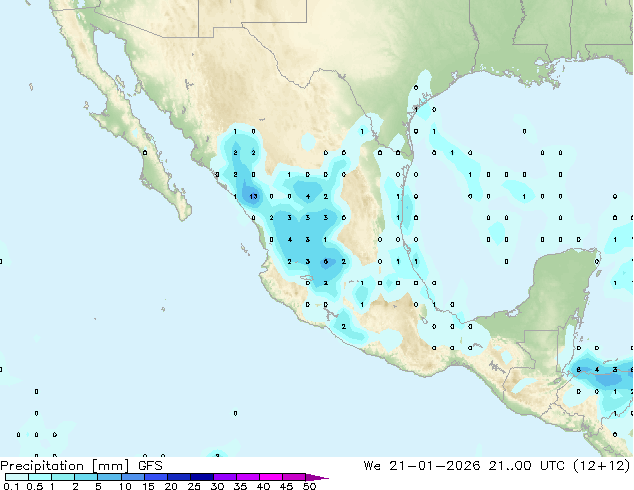634x490 pixels.
Task: Click the '20' legend scale label
Action: (171, 486)
